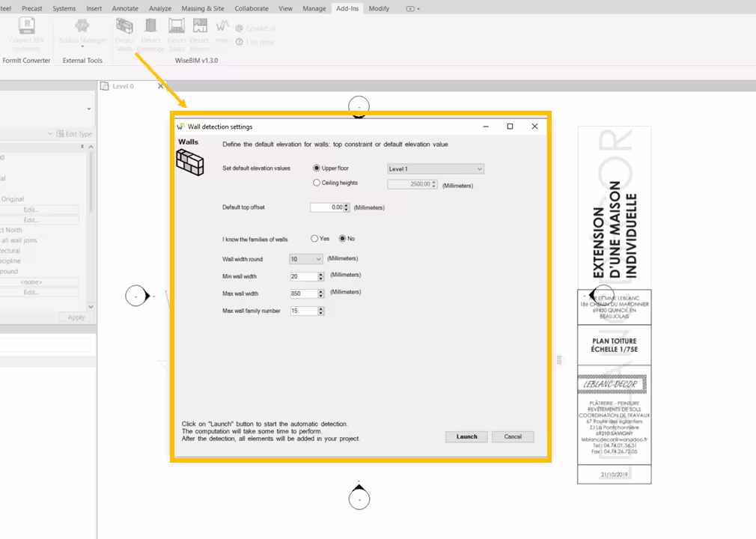Choose Yes for knowing wall families
Image resolution: width=756 pixels, height=539 pixels.
click(315, 239)
